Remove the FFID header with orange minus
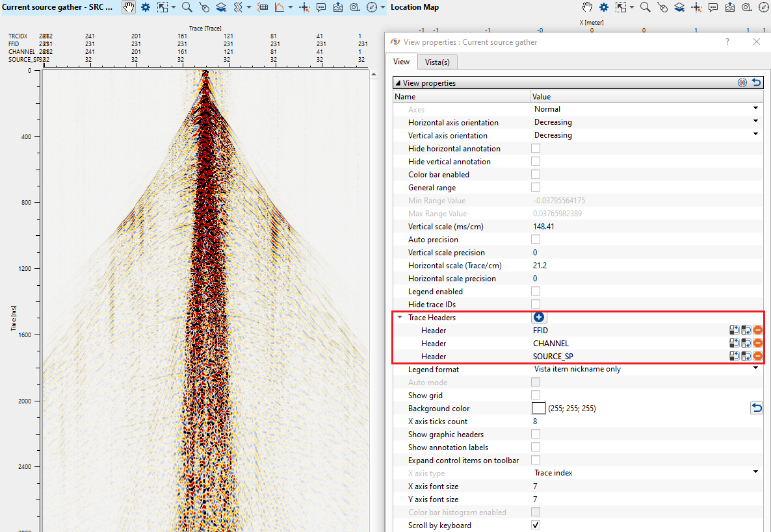This screenshot has width=771, height=532. [x=757, y=330]
